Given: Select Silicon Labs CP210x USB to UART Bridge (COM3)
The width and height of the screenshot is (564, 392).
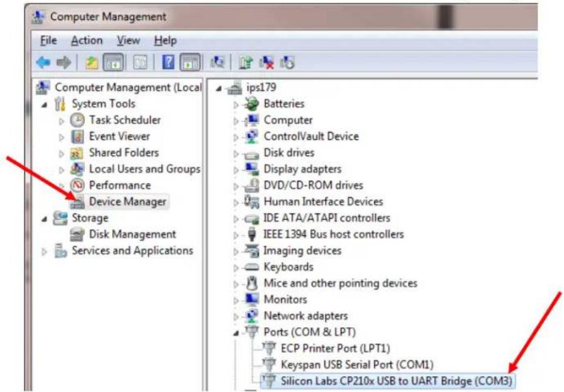Looking at the screenshot, I should (x=396, y=381).
